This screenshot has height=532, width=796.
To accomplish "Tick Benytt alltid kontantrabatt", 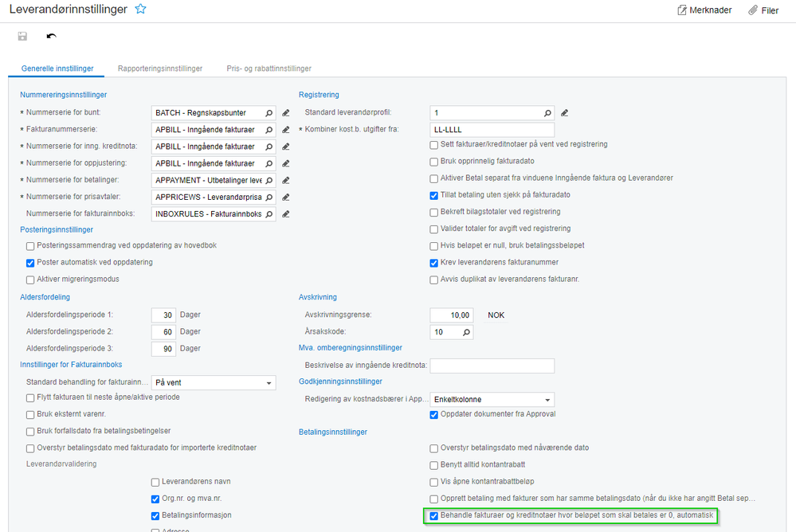I will click(434, 465).
